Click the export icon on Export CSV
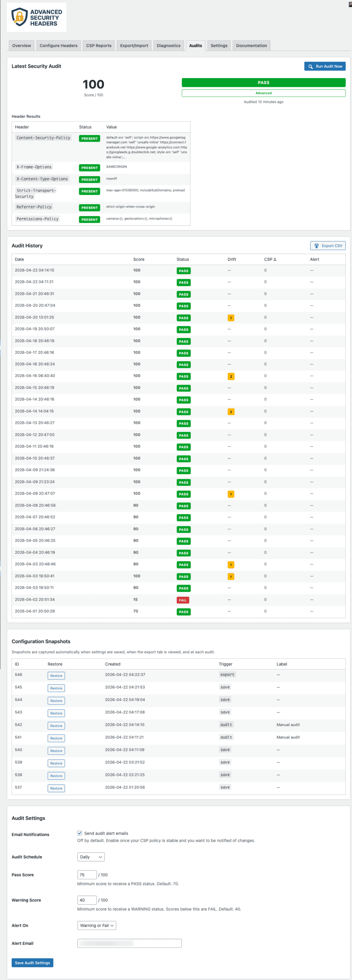352x980 pixels. 316,246
